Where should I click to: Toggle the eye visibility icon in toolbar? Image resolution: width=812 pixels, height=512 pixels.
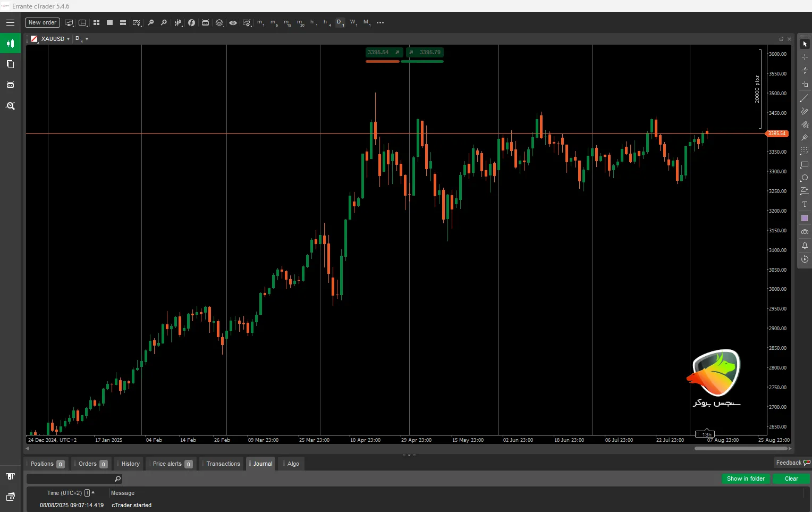coord(233,23)
